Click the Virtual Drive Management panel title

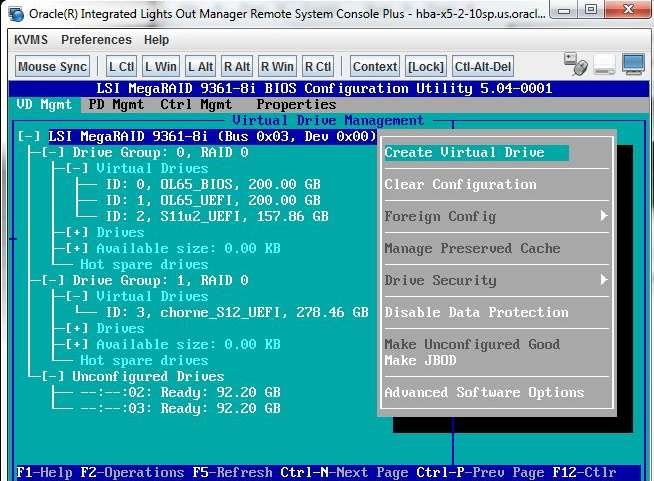point(328,121)
